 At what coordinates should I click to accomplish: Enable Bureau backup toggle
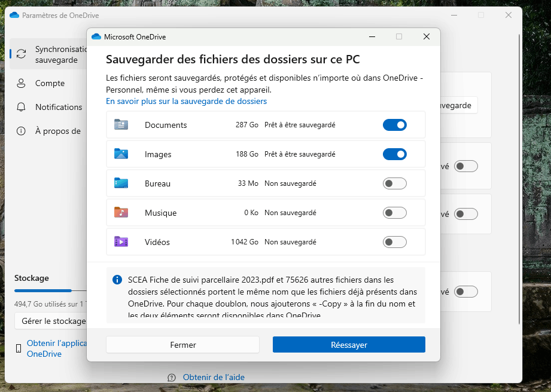point(395,183)
